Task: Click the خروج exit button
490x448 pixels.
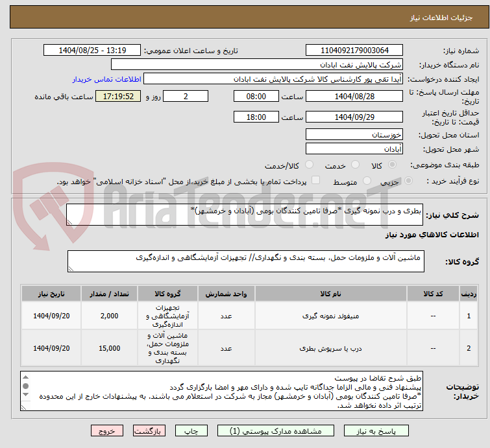Action: pyautogui.click(x=107, y=431)
